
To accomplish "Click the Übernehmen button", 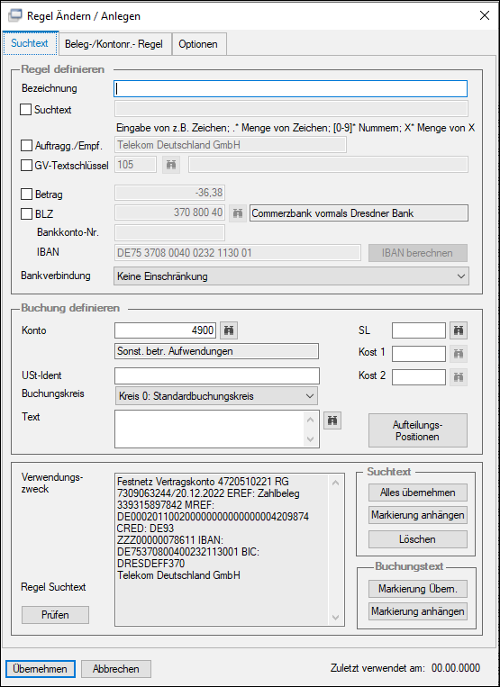I will point(40,669).
